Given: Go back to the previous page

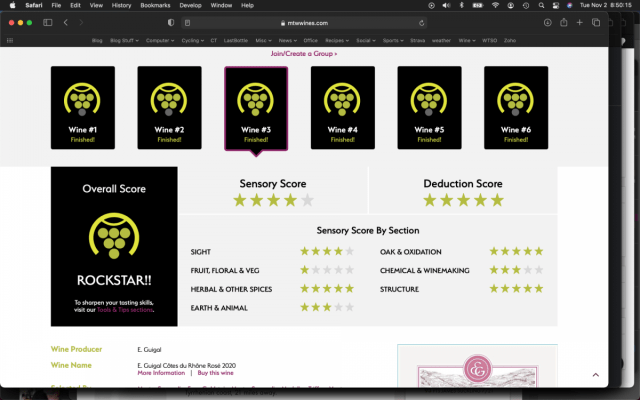Looking at the screenshot, I should (66, 22).
